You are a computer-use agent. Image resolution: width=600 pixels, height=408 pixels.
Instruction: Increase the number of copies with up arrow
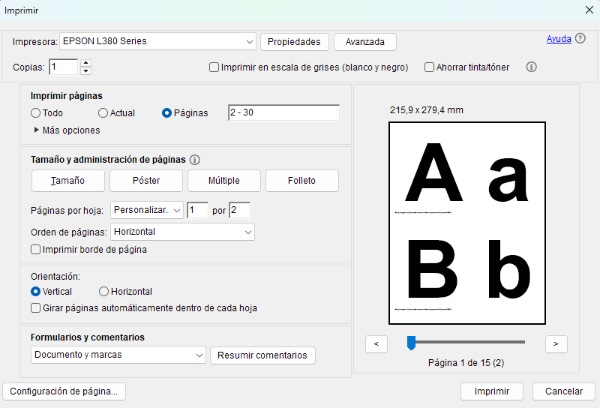coord(86,63)
